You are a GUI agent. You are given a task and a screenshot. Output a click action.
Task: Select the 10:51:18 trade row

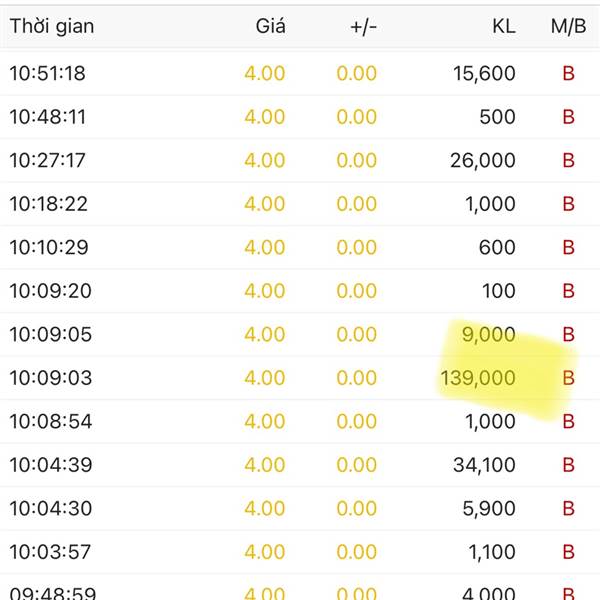point(300,73)
